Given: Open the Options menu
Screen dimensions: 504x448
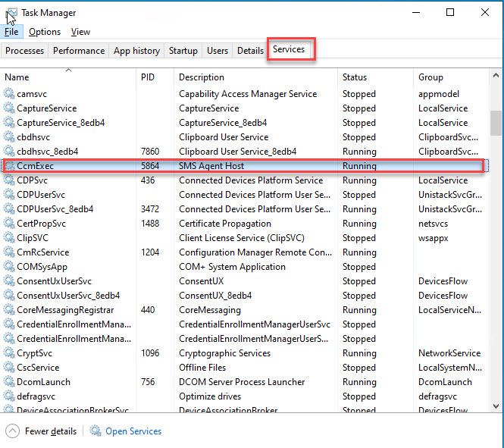Looking at the screenshot, I should (45, 32).
